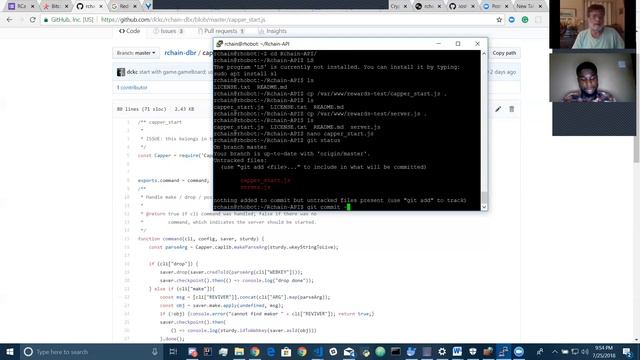The height and width of the screenshot is (360, 640).
Task: Click the dckc avatar thumbnail
Action: tap(121, 72)
